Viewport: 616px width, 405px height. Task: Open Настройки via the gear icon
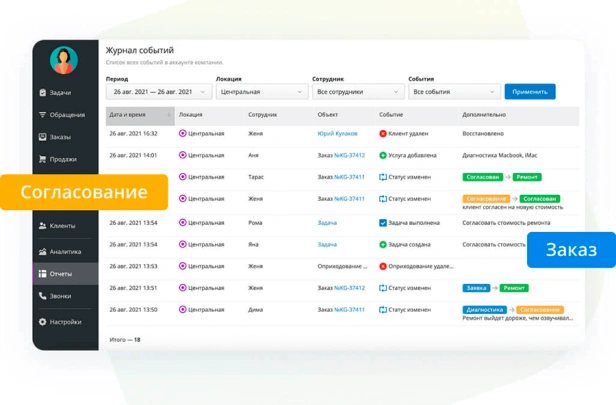pos(42,322)
